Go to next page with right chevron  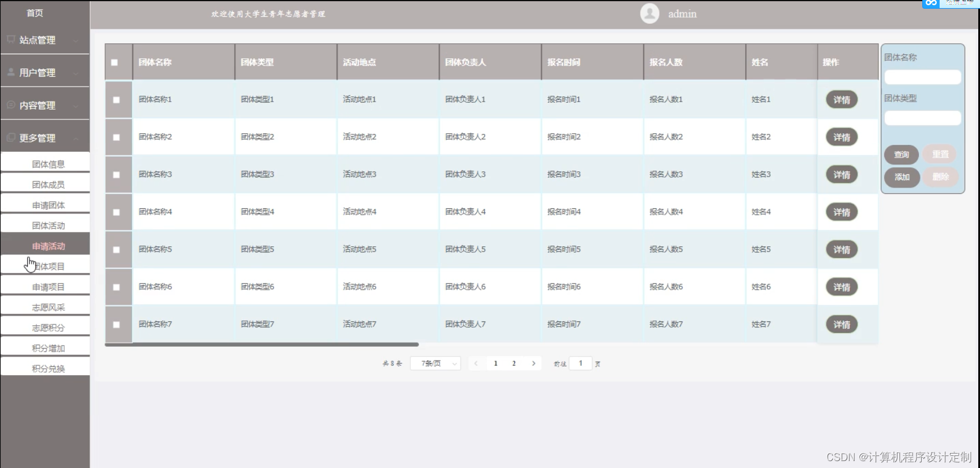[x=533, y=364]
